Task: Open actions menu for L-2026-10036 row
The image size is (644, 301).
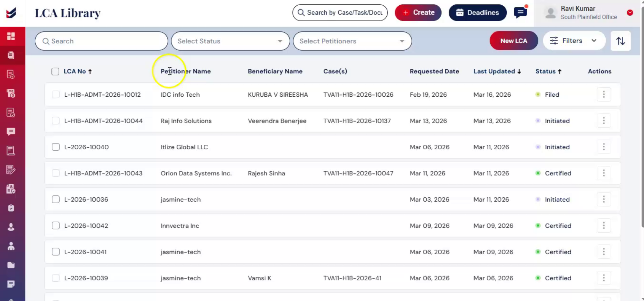Action: (604, 199)
